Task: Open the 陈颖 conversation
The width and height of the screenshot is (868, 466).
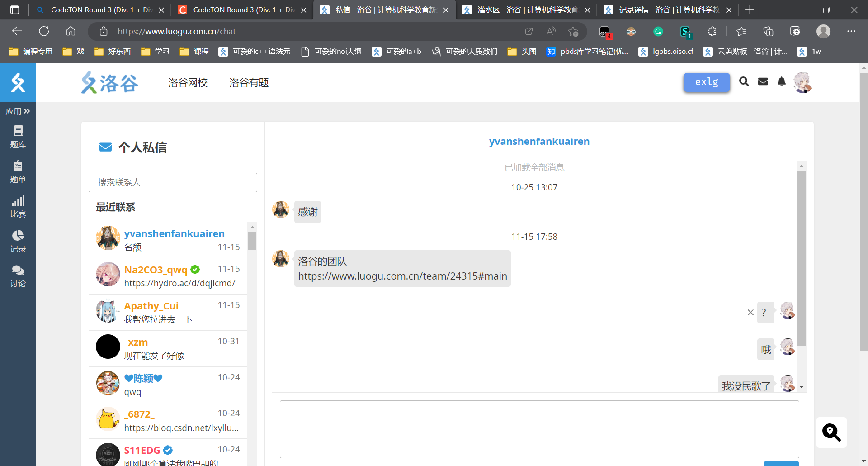Action: 168,385
